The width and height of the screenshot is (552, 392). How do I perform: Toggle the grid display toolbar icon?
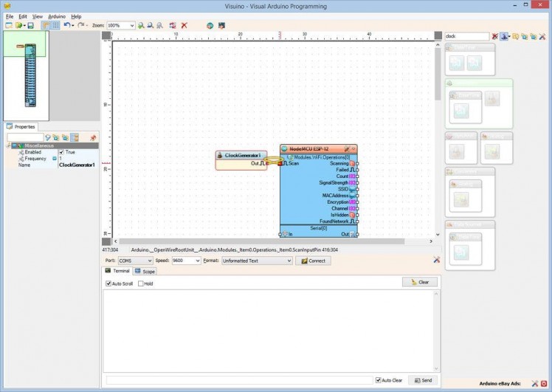(x=55, y=25)
